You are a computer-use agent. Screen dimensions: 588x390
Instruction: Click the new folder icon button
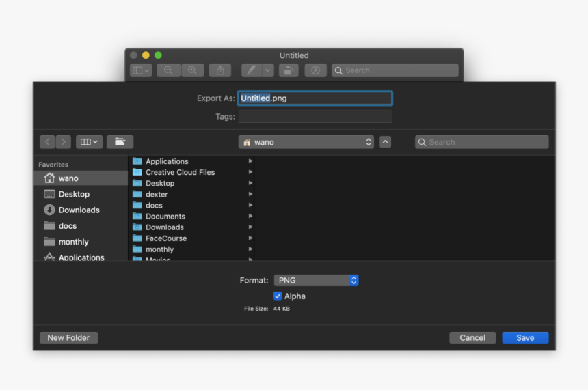[x=120, y=142]
